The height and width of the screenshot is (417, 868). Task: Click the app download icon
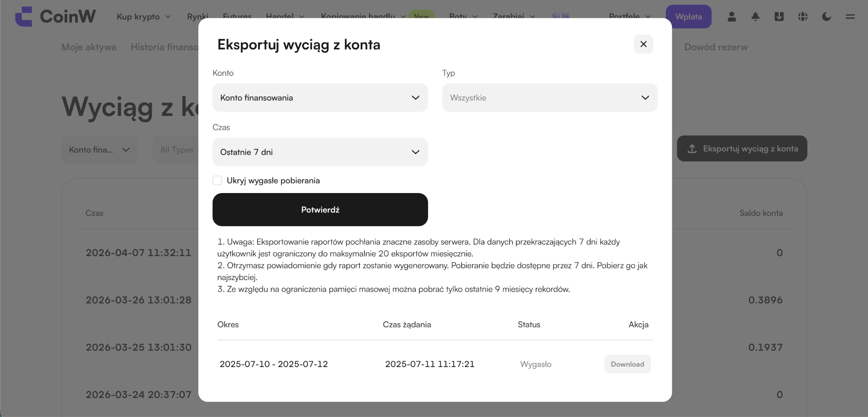click(x=779, y=17)
